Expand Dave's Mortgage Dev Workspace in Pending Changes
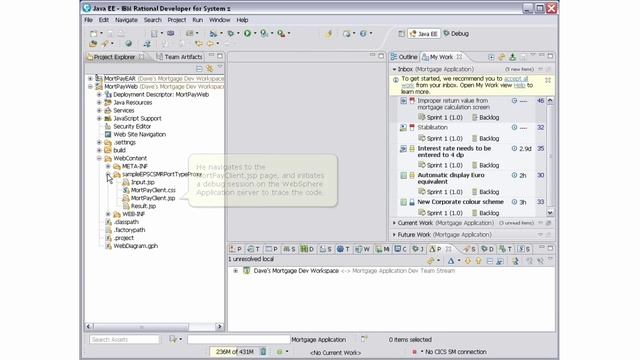This screenshot has height=360, width=640. 236,271
